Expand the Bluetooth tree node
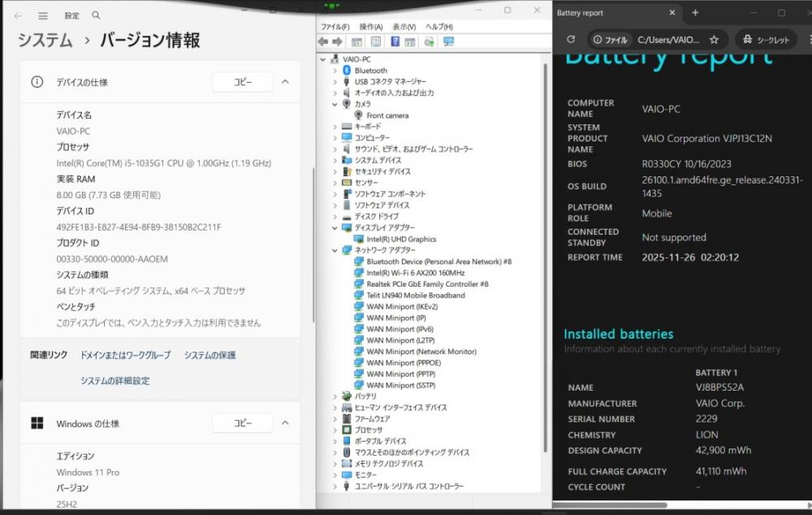 (x=335, y=71)
